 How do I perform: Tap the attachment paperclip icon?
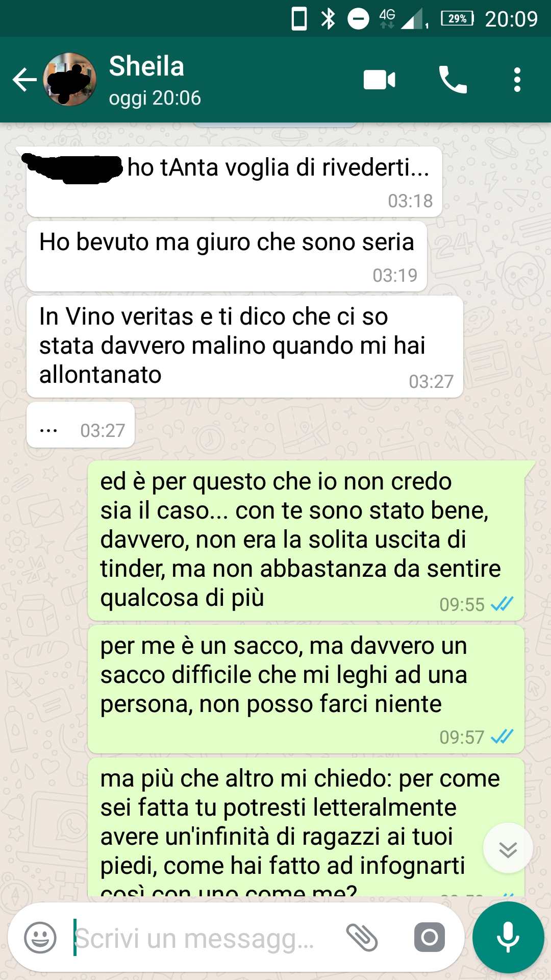[362, 938]
